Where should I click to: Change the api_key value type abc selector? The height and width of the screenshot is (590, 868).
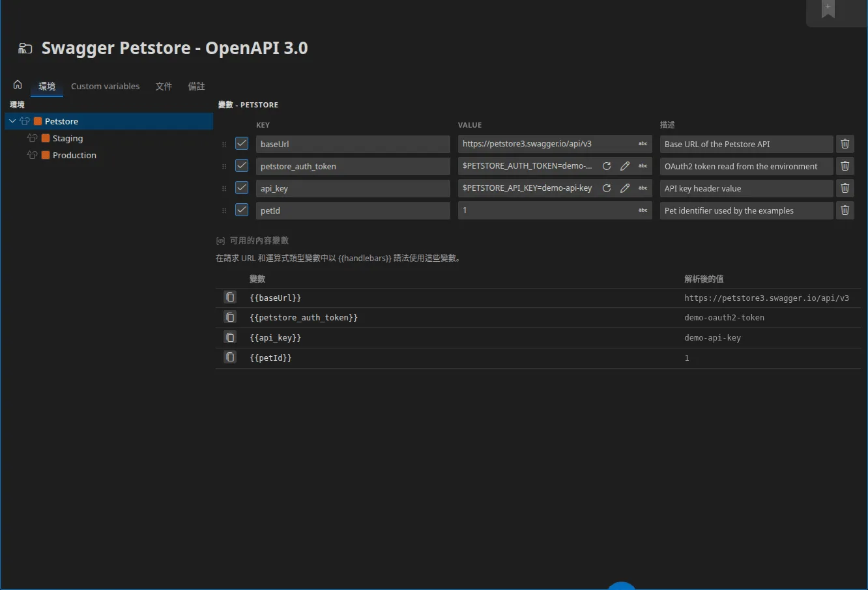coord(643,188)
